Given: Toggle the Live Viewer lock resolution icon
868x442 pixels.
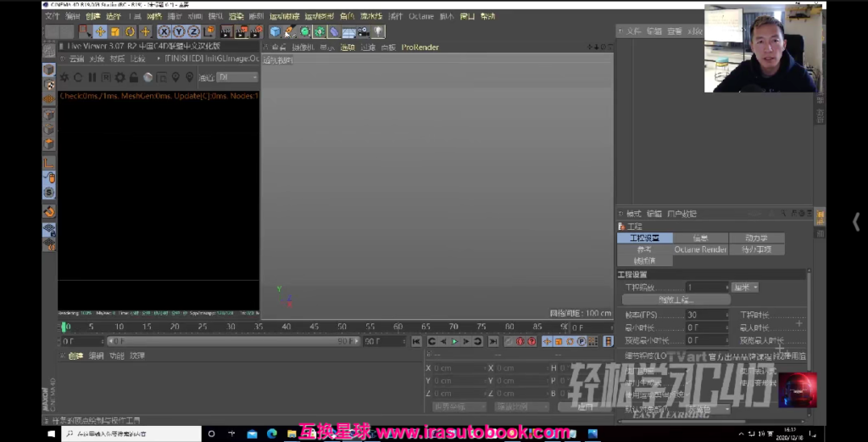Looking at the screenshot, I should 133,77.
